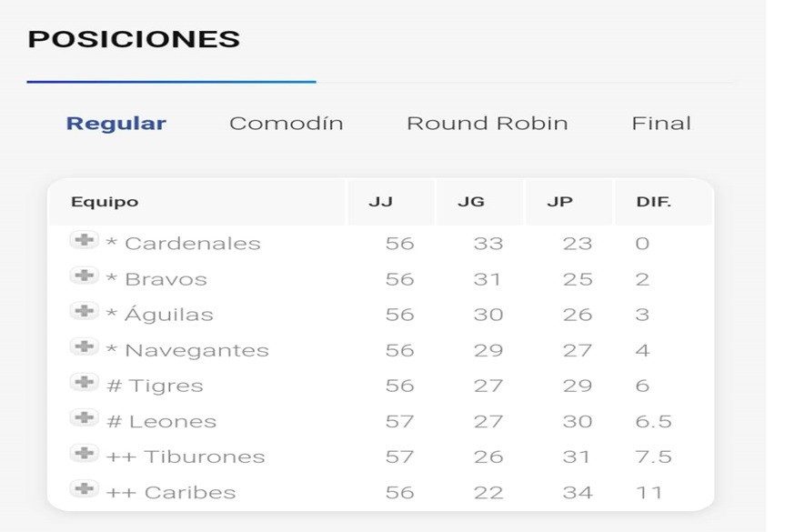
Task: Show the Final standings tab
Action: point(661,124)
